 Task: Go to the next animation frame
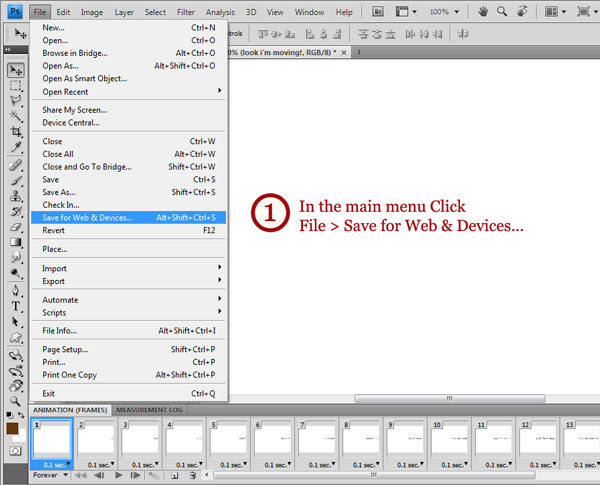coord(135,475)
